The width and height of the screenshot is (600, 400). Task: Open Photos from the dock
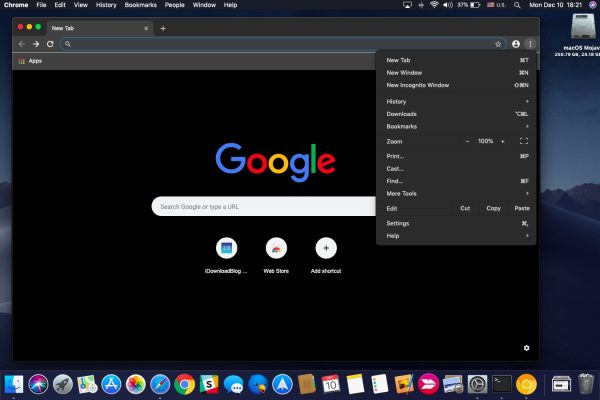(136, 384)
